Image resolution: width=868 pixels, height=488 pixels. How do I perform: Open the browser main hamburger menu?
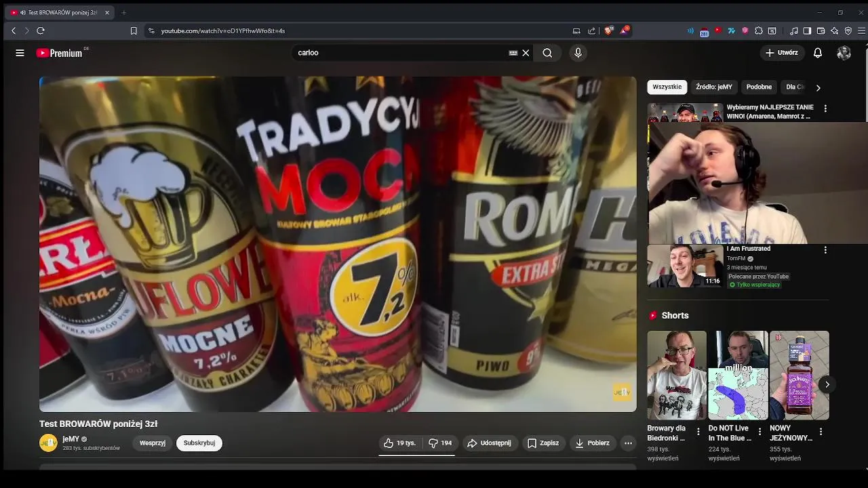tap(862, 30)
